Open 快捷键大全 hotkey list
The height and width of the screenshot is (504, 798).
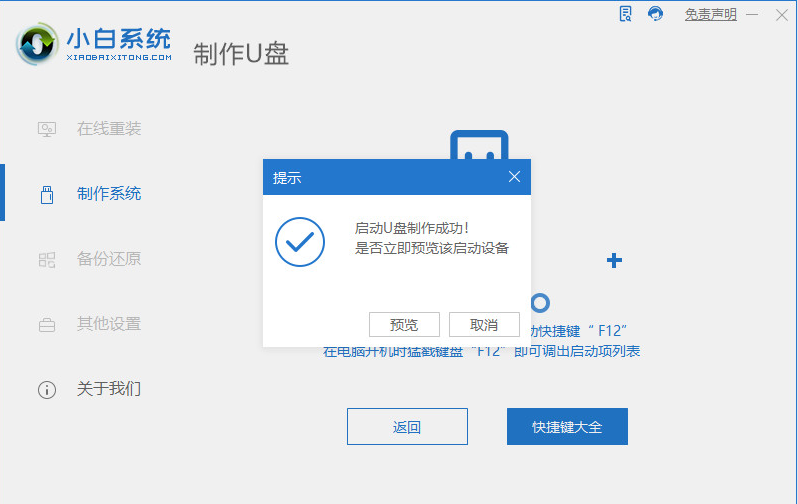pos(567,427)
